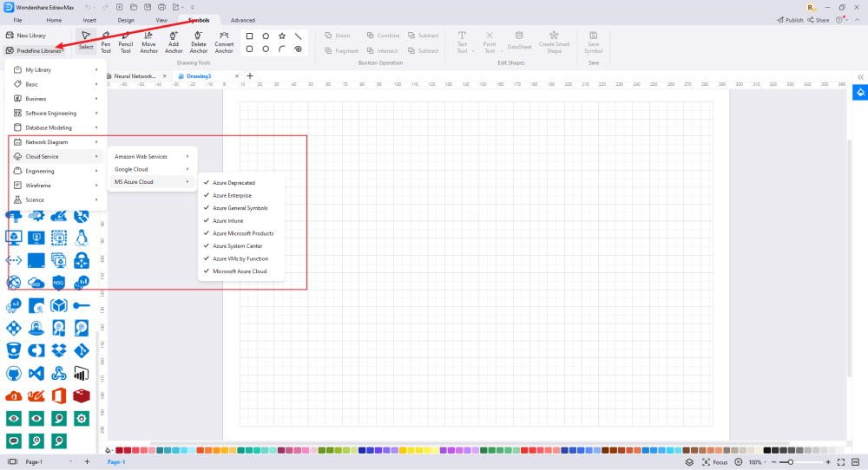This screenshot has width=868, height=470.
Task: Click the Combine boolean operation
Action: coord(383,36)
